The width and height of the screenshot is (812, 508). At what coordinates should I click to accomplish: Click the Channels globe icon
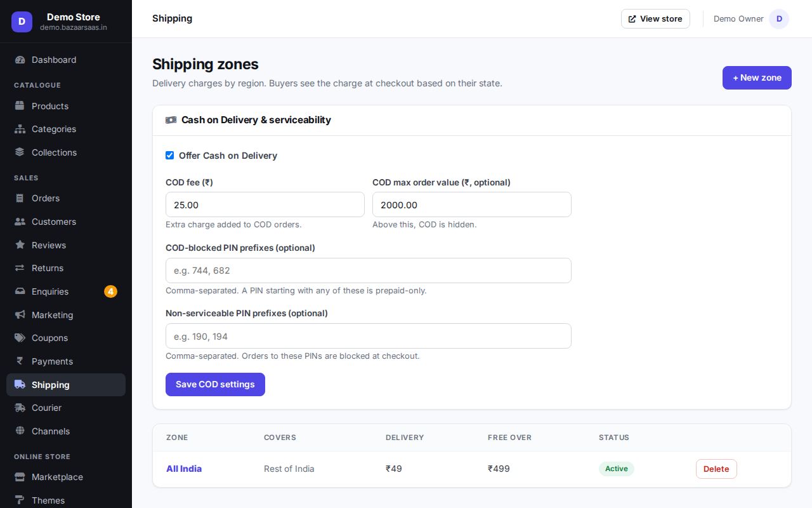[x=20, y=431]
